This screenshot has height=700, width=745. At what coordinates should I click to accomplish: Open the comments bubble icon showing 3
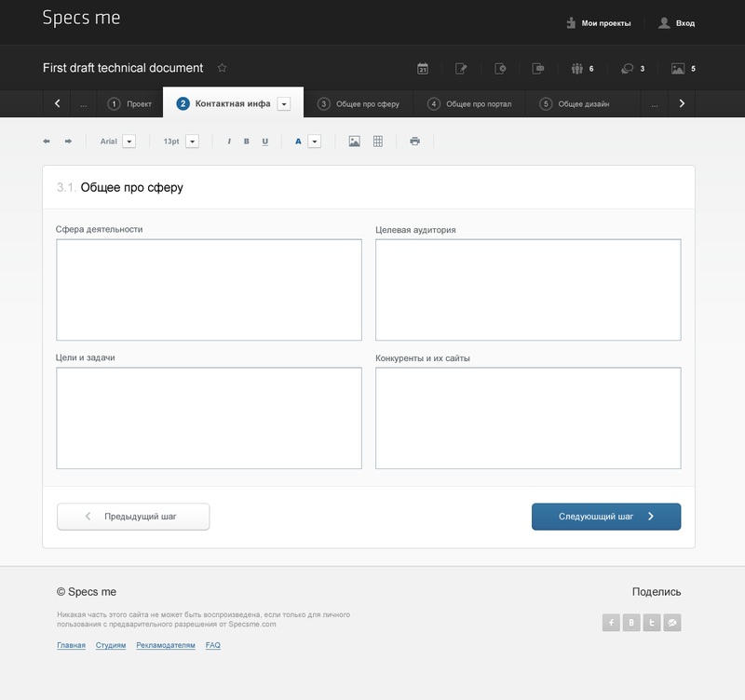pyautogui.click(x=627, y=69)
